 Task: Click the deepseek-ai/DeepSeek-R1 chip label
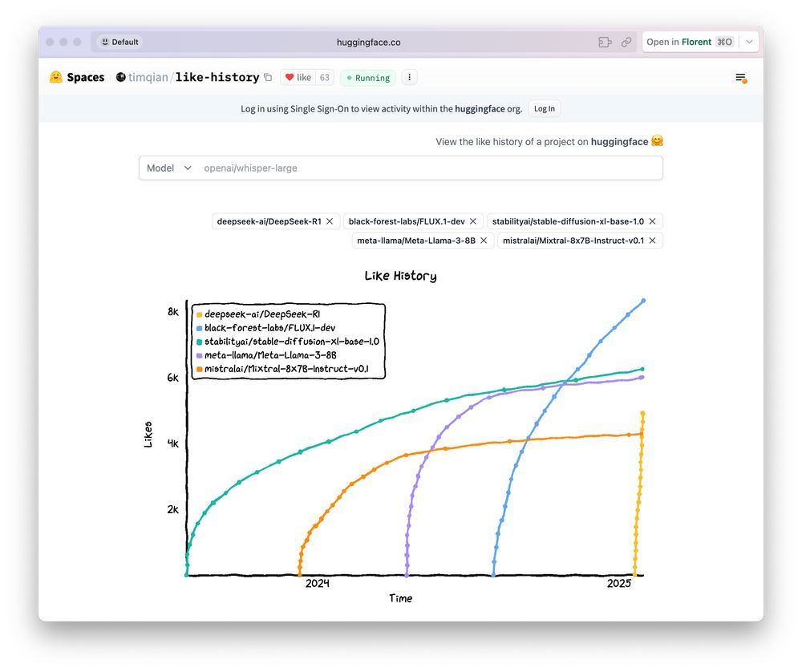(269, 221)
